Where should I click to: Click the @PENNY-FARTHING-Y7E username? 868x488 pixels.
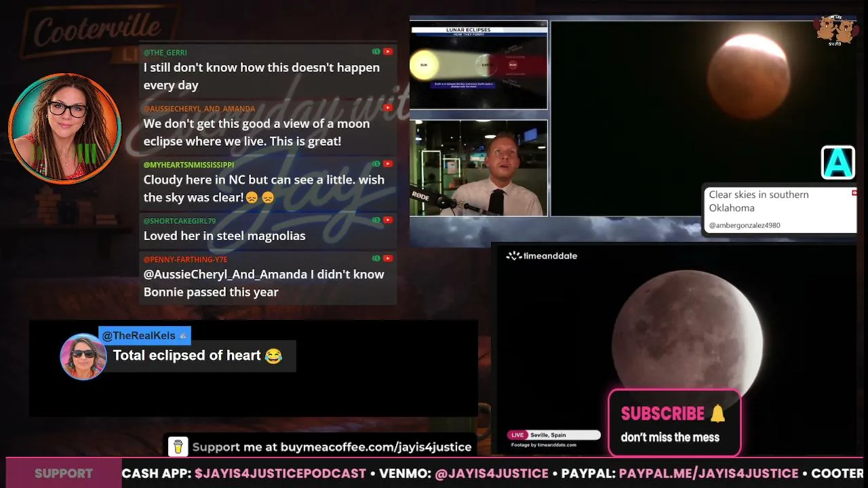185,259
